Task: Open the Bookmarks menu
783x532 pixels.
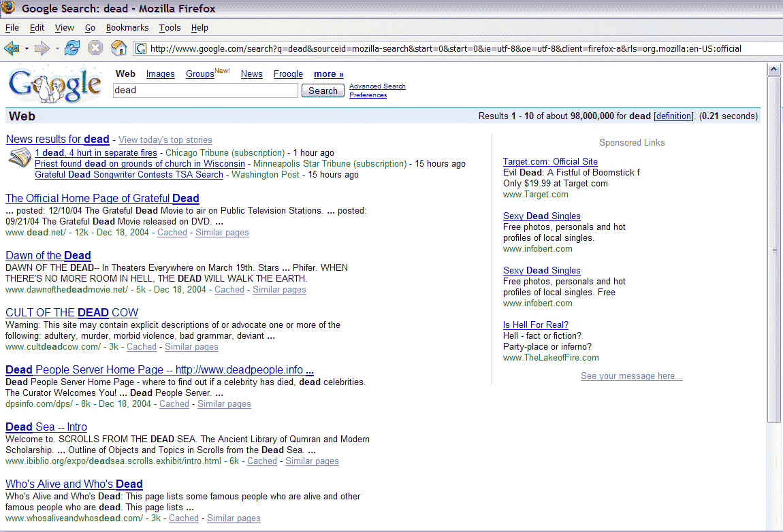Action: 127,28
